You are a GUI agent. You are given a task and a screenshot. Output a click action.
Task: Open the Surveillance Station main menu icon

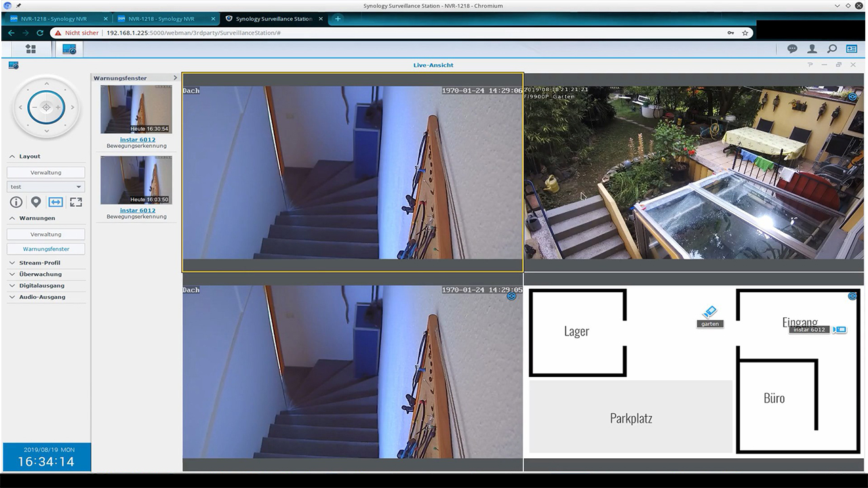[x=31, y=49]
